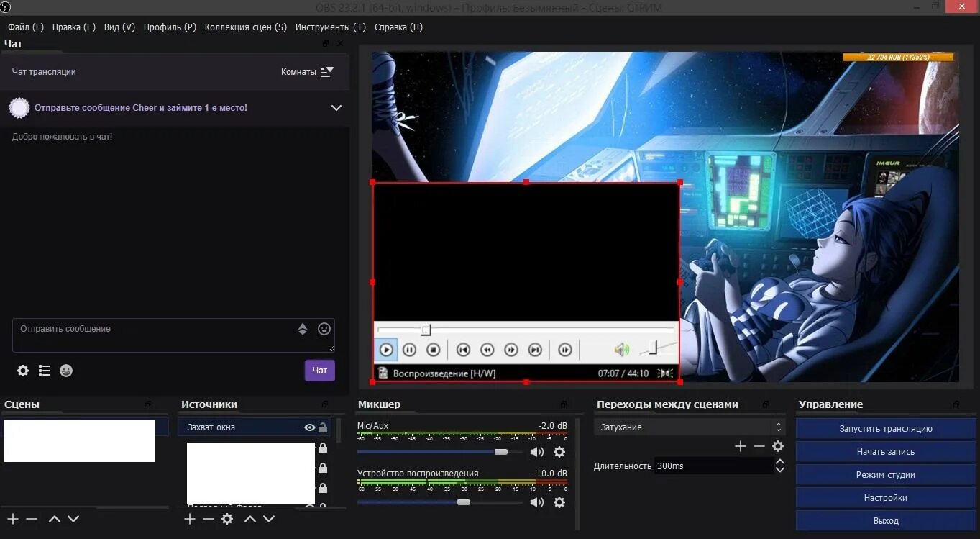
Task: Toggle visibility of the Захват окна source
Action: [310, 427]
